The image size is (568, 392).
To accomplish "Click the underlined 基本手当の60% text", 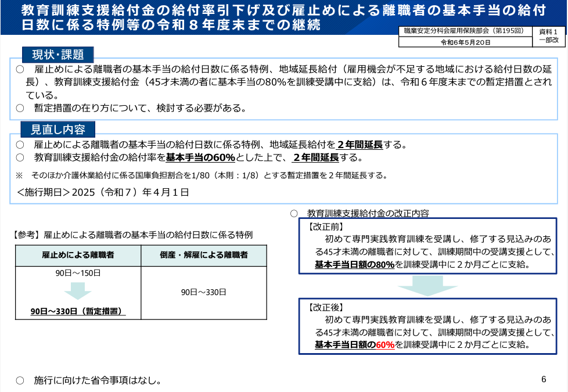I will (x=200, y=157).
